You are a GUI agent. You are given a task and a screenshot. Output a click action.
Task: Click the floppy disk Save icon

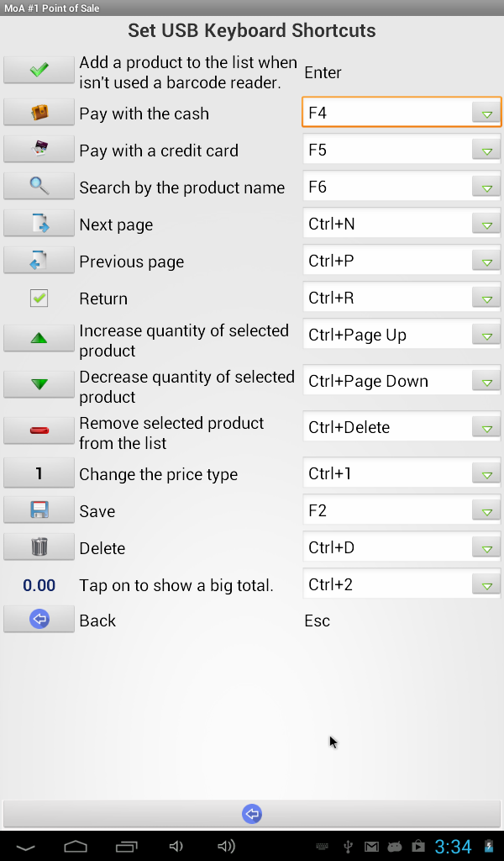pos(39,510)
